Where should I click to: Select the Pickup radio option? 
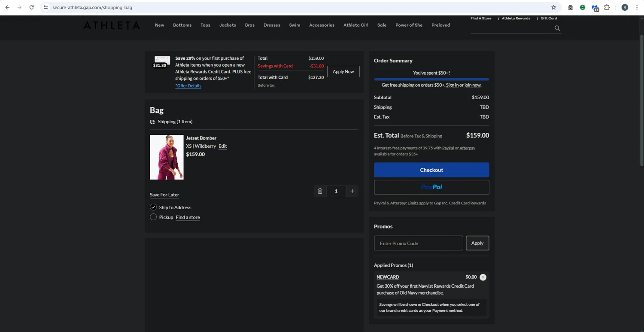[153, 217]
